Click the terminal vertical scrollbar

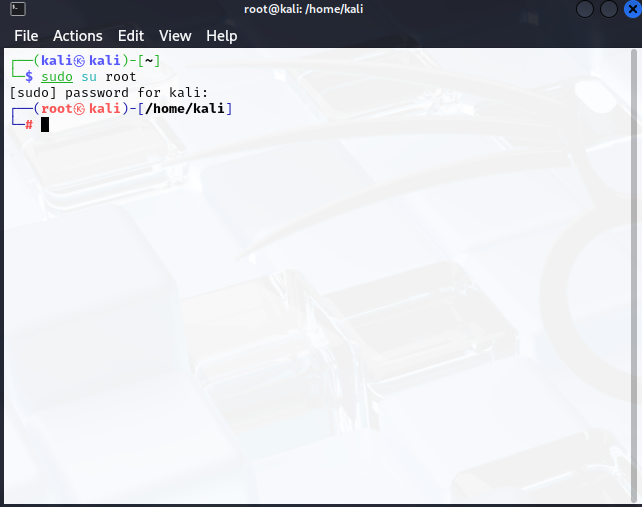click(634, 275)
